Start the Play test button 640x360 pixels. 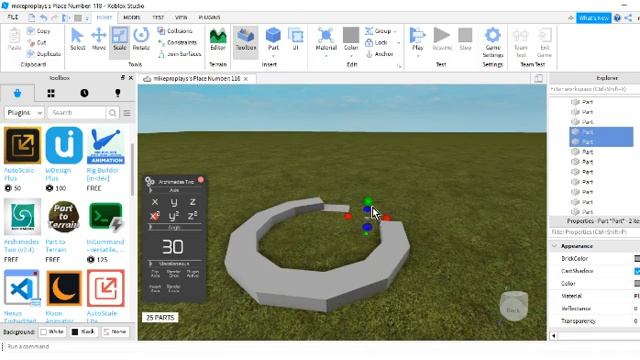(x=417, y=38)
